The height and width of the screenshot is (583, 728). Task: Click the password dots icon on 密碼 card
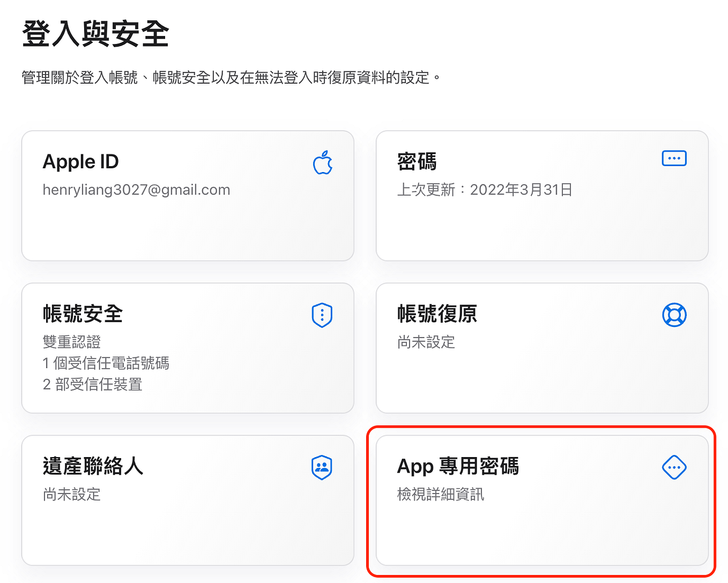pos(674,158)
